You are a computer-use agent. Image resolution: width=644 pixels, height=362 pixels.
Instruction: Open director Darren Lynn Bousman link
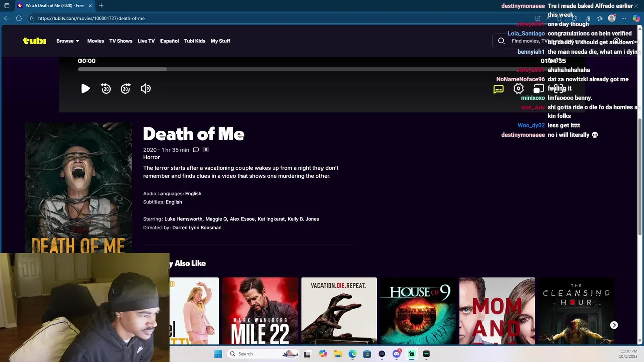point(197,228)
